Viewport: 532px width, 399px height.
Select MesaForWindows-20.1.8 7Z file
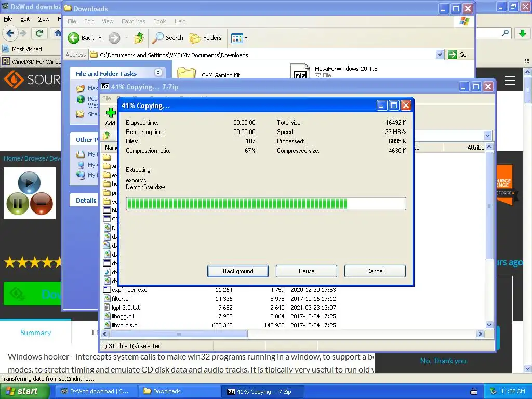tap(334, 71)
